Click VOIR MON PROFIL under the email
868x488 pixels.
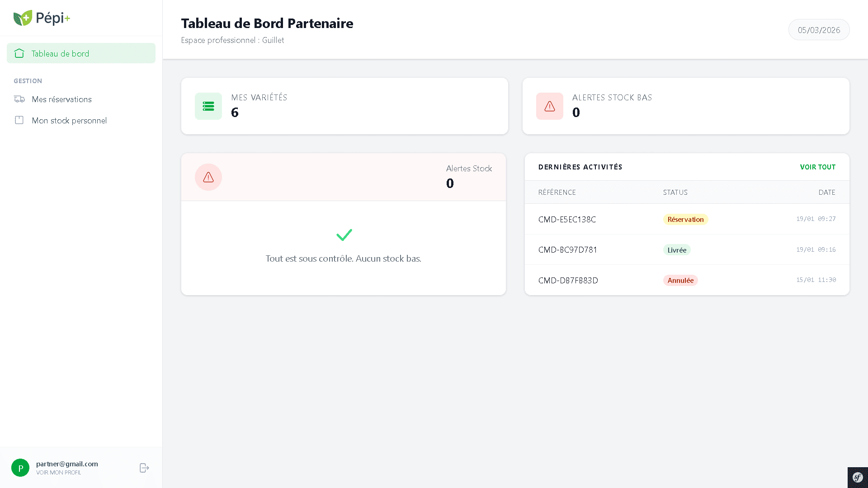(x=58, y=473)
